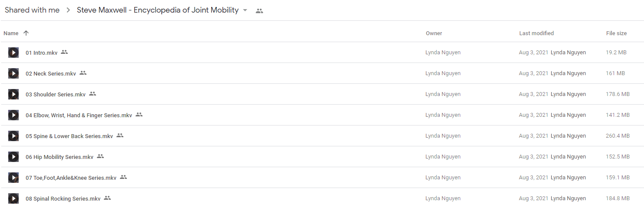Click the video icon for 06 Hip Mobility Series.mkv
The image size is (644, 208).
pos(13,157)
